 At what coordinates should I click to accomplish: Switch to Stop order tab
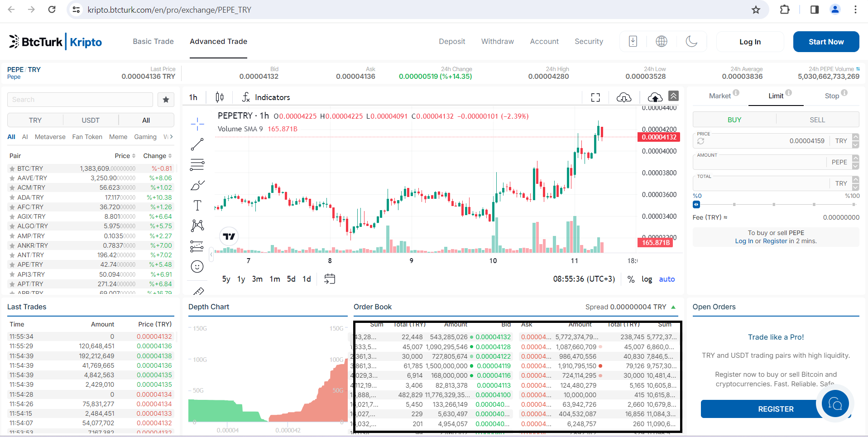pyautogui.click(x=832, y=96)
